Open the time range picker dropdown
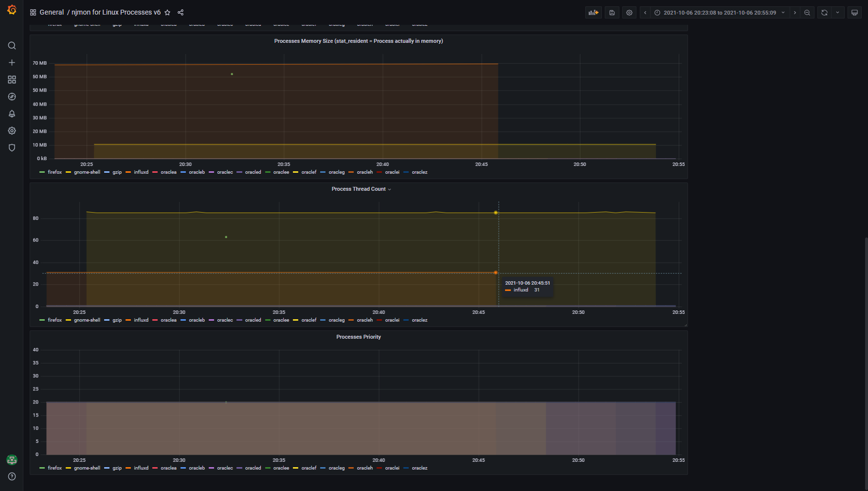The height and width of the screenshot is (491, 868). (x=719, y=13)
